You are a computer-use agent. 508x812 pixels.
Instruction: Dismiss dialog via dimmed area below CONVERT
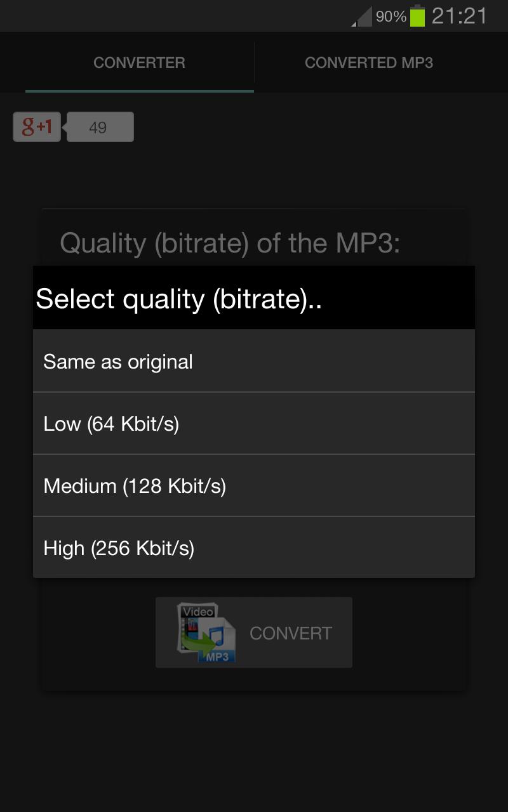point(254,749)
